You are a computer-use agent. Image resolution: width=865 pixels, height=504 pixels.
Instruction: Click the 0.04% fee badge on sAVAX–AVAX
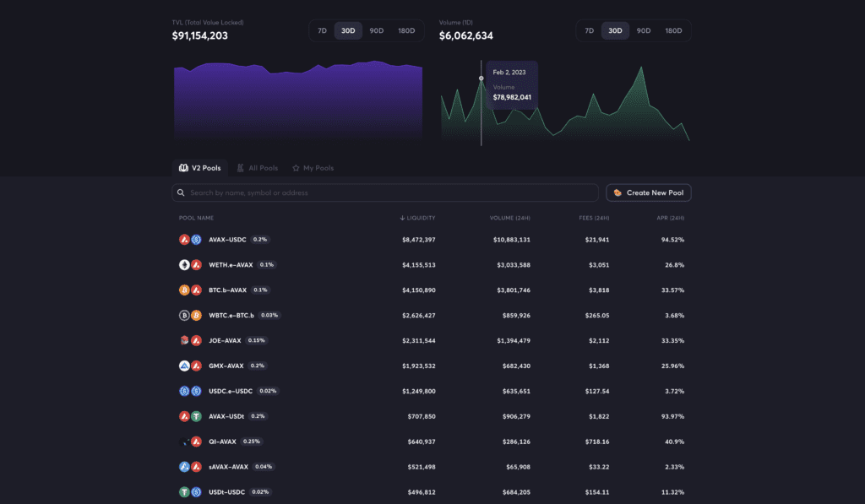coord(264,467)
